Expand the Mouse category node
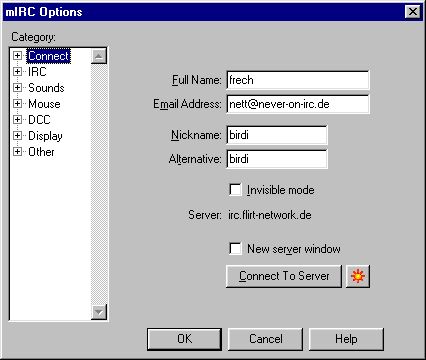 tap(17, 104)
